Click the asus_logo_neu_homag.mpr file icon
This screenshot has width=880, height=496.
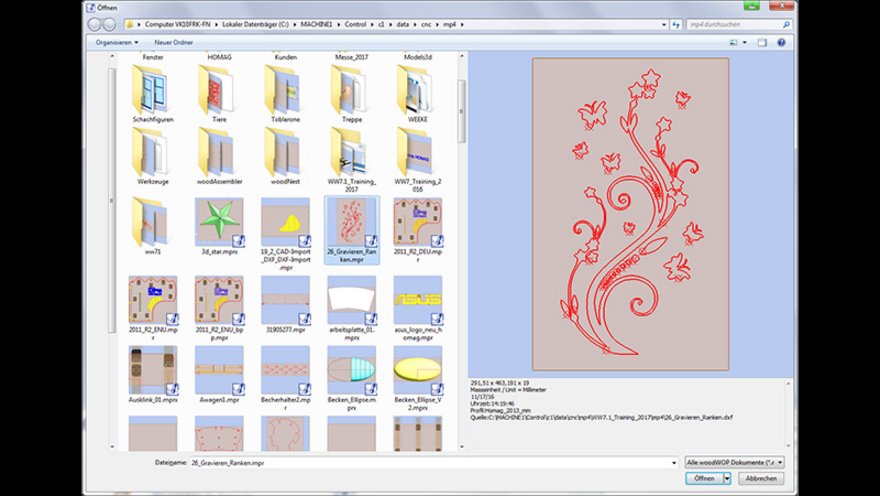pyautogui.click(x=418, y=301)
